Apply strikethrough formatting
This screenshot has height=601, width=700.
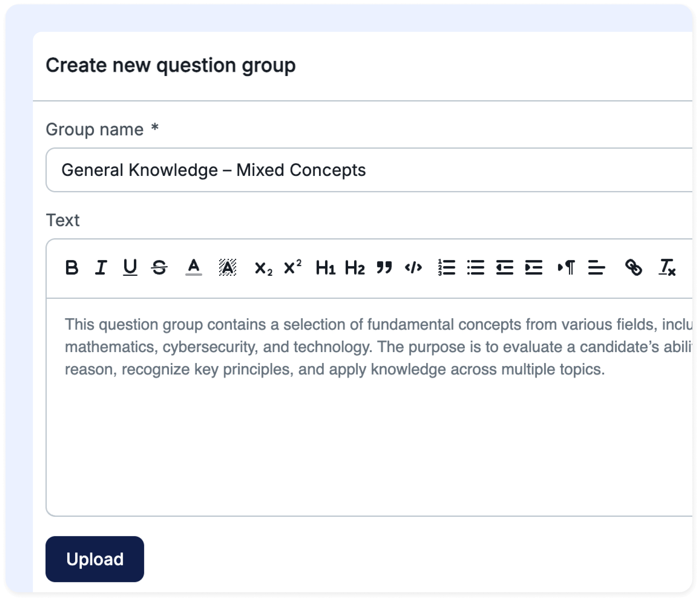coord(159,268)
